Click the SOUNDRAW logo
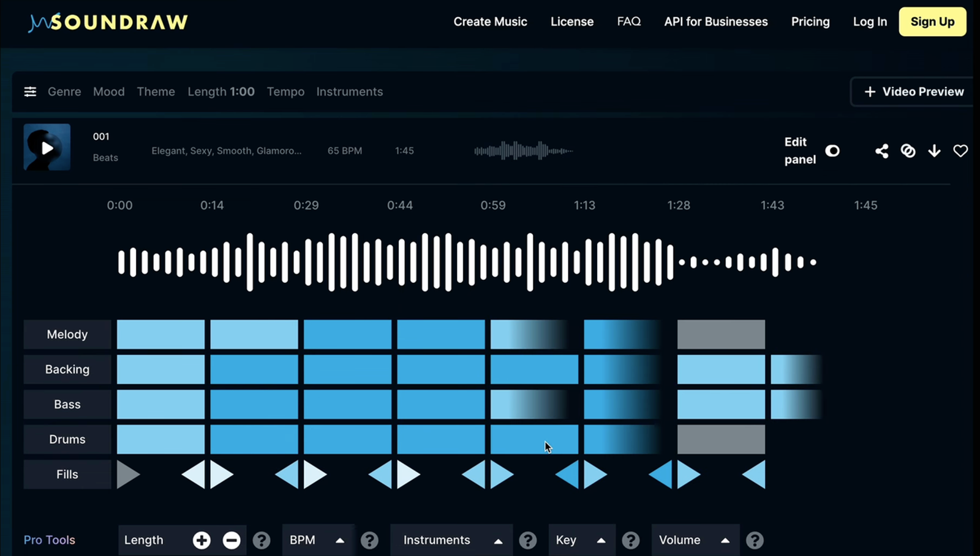The width and height of the screenshot is (980, 556). pos(108,22)
